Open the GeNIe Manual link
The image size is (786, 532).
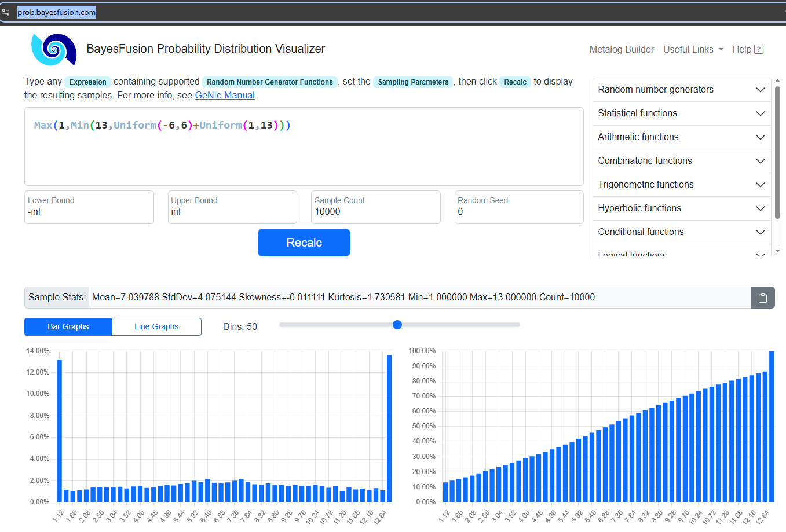click(x=225, y=96)
